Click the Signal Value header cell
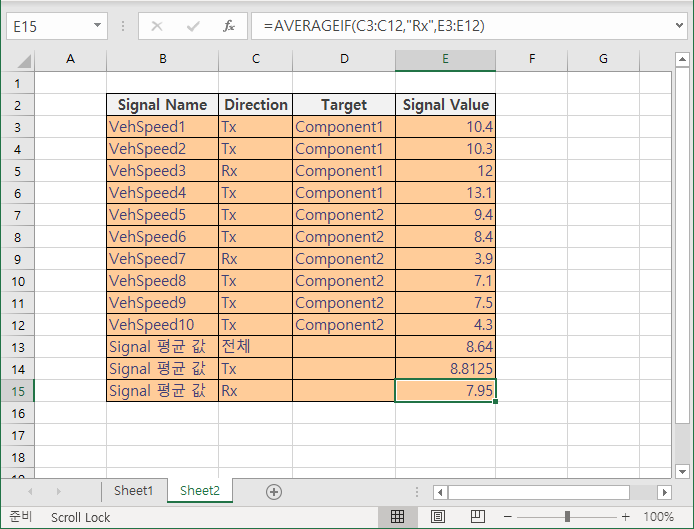This screenshot has width=694, height=529. click(x=445, y=105)
